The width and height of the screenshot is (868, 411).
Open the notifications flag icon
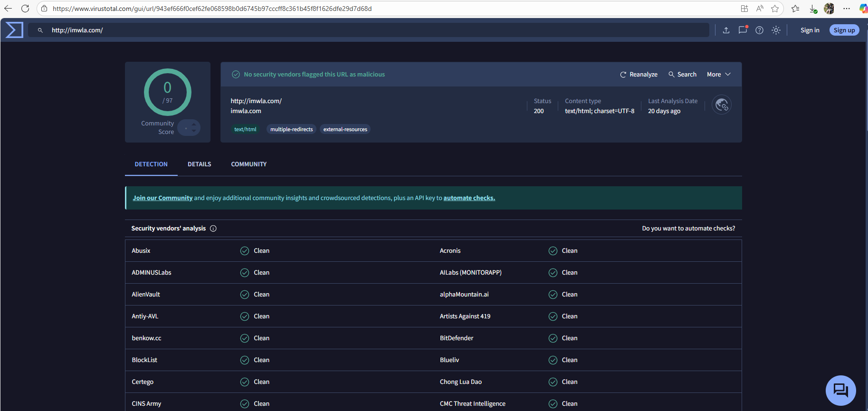743,30
